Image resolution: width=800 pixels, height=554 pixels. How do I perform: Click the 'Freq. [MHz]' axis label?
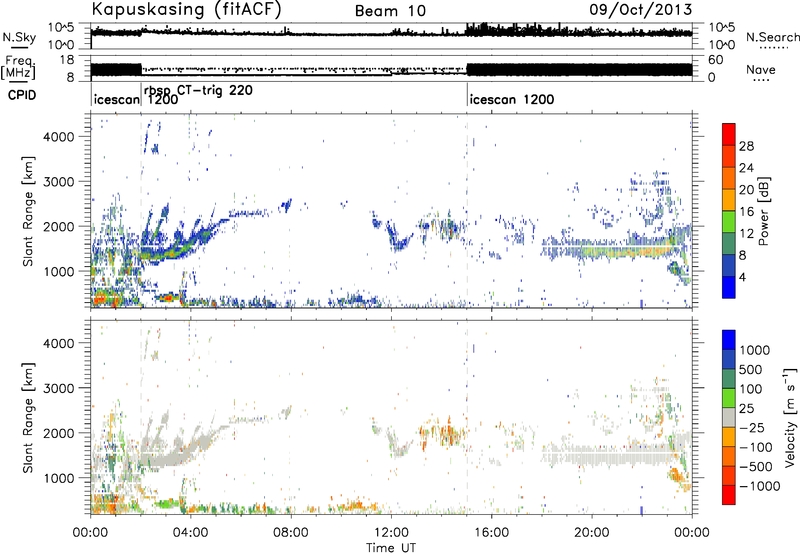tap(18, 67)
